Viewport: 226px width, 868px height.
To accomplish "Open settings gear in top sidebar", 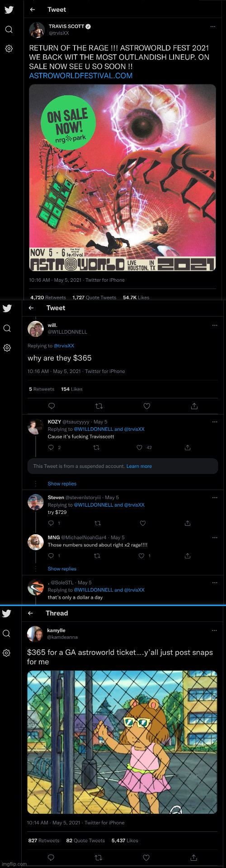I will click(x=9, y=48).
